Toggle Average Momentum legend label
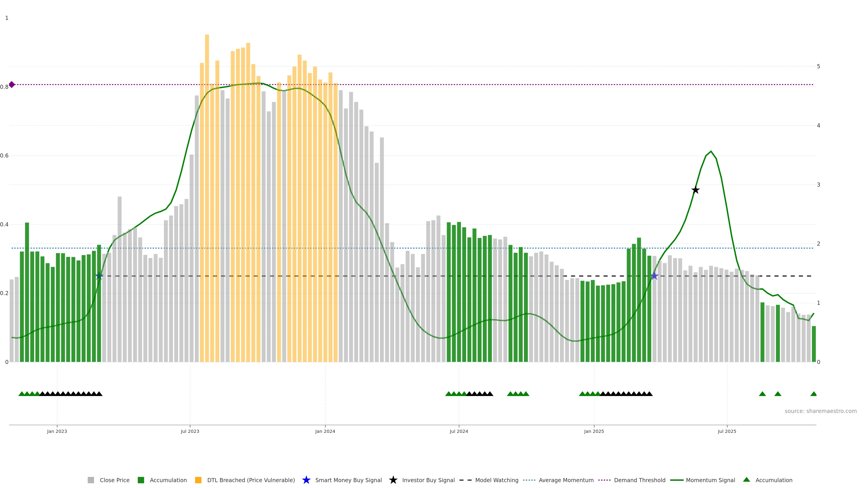The width and height of the screenshot is (868, 488). coord(566,480)
